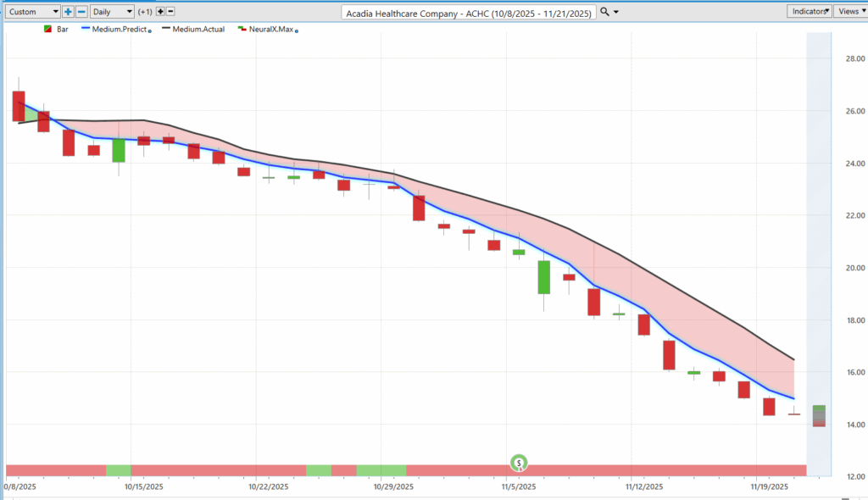Click the 14.00 price axis label
The image size is (868, 500).
point(855,425)
